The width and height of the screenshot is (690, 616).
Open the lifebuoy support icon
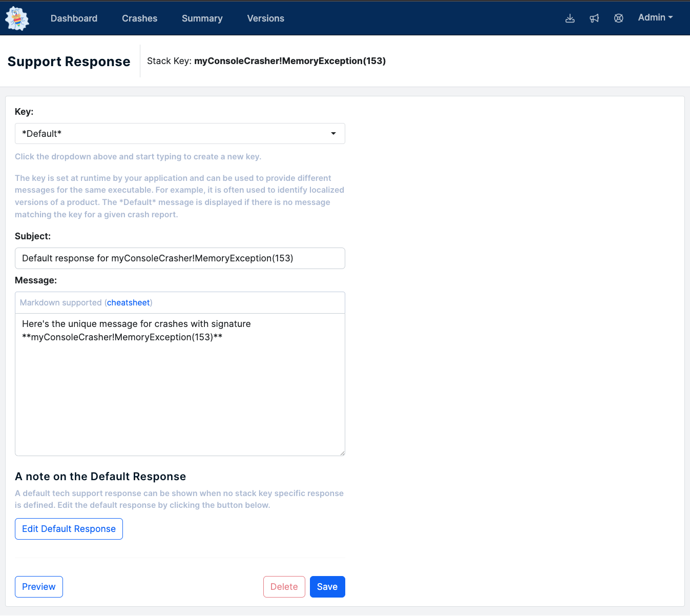tap(618, 18)
